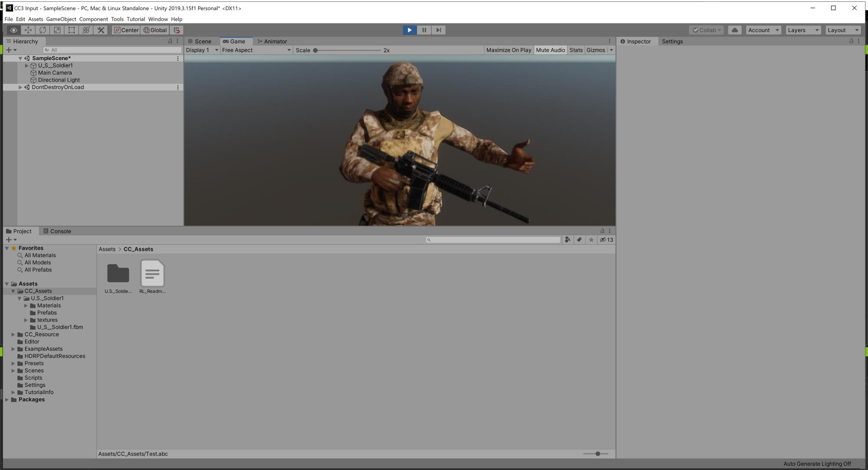
Task: Open the Hierarchy create plus dropdown
Action: click(x=11, y=50)
